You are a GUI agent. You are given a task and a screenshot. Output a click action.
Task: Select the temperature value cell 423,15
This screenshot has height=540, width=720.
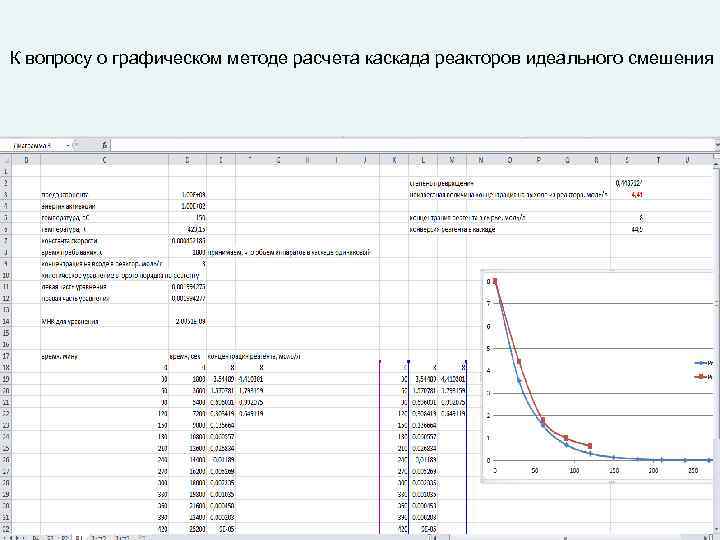coord(188,229)
